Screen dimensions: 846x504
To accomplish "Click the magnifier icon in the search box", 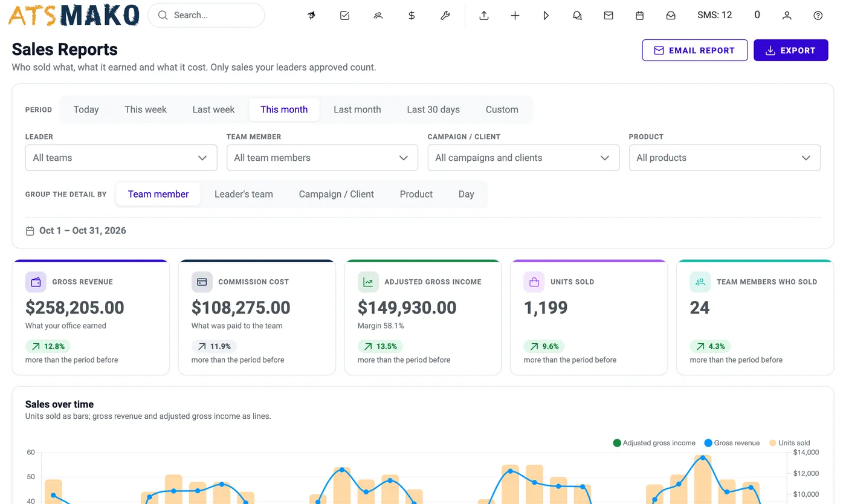I will (x=163, y=15).
